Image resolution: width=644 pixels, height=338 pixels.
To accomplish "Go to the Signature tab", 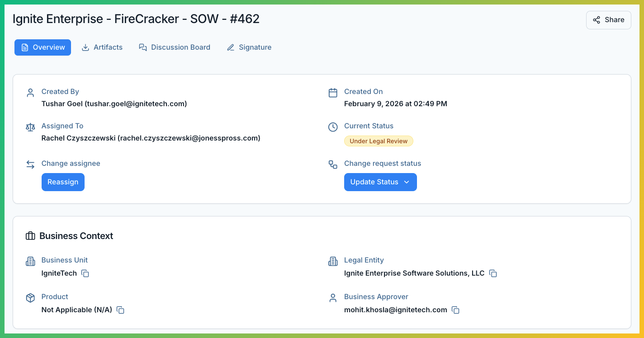I will (249, 47).
